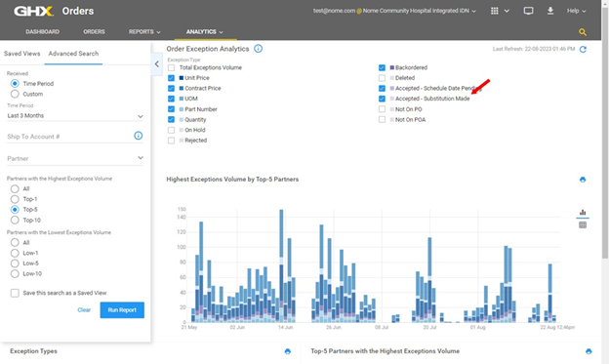This screenshot has width=609, height=364.
Task: Print the Highest Exceptions Volume chart
Action: (583, 180)
